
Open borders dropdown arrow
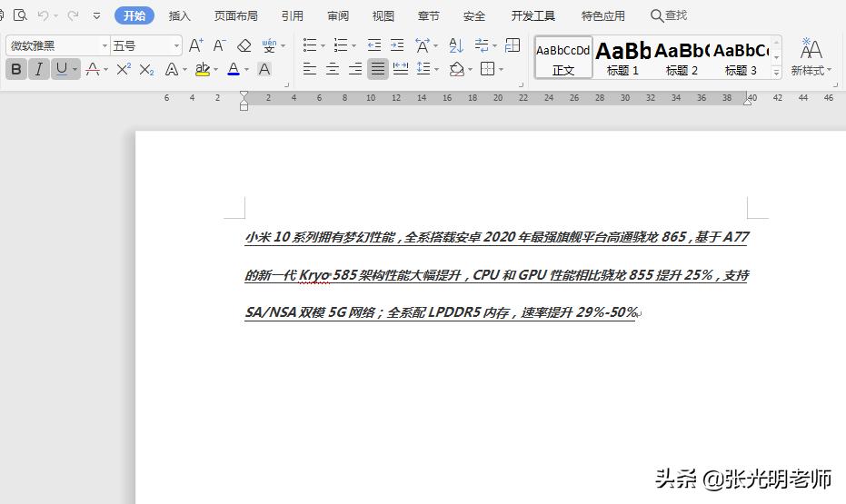pos(502,70)
